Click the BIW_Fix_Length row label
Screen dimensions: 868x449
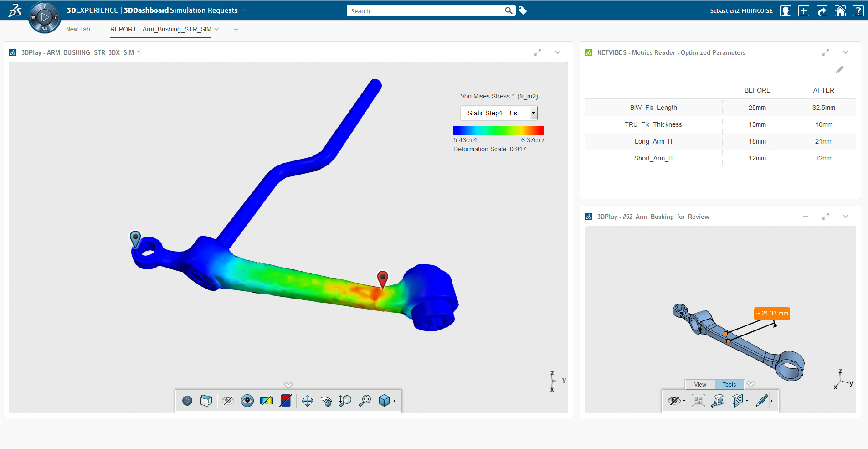click(653, 108)
